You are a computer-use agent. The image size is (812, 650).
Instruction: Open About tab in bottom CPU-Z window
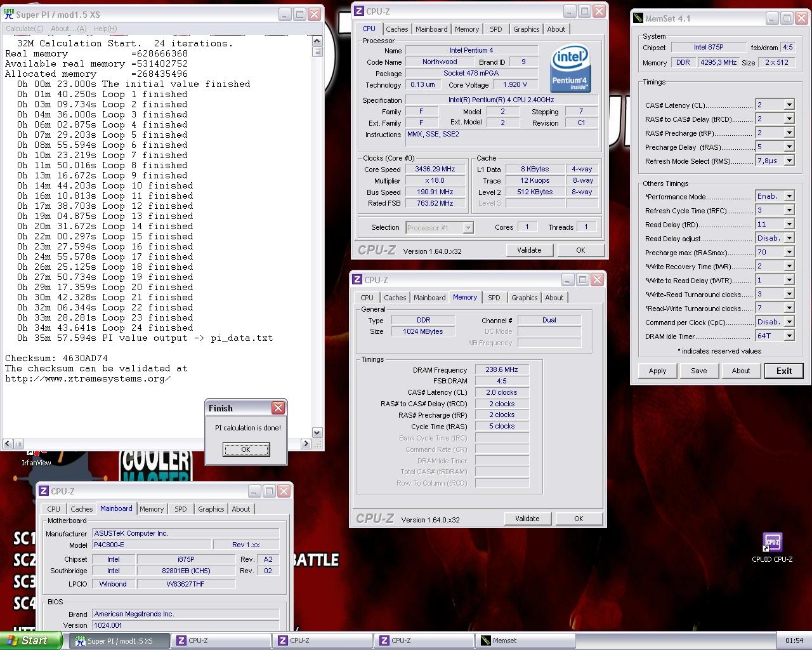click(241, 509)
